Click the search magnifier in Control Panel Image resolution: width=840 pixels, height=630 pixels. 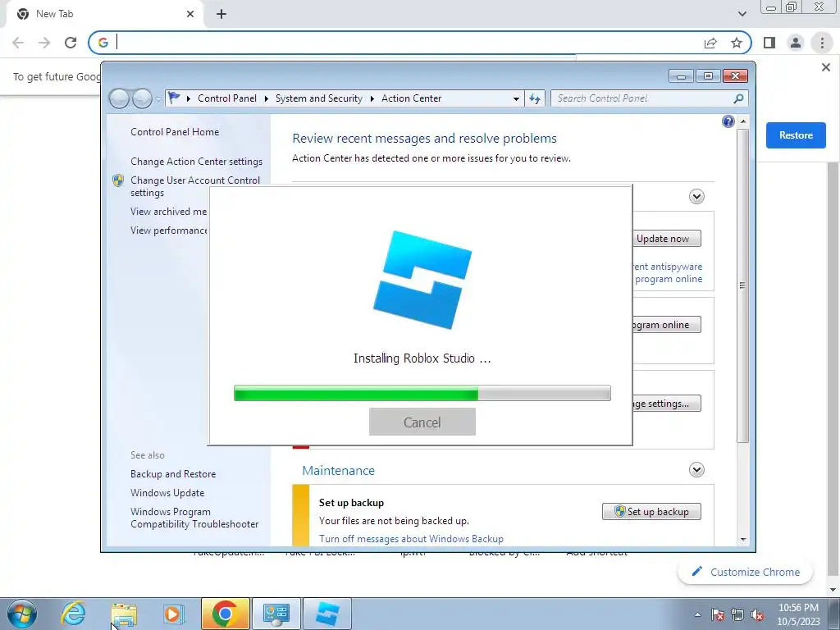[x=739, y=98]
